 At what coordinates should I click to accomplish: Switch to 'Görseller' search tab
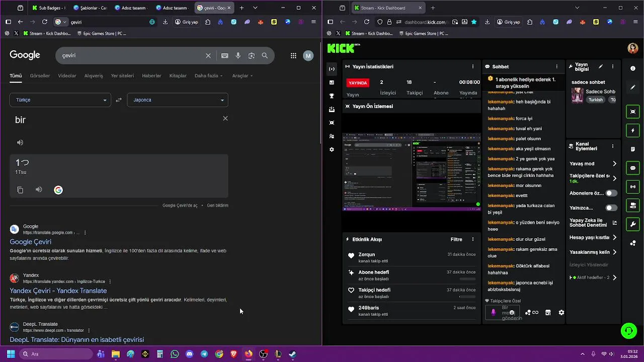pos(40,76)
